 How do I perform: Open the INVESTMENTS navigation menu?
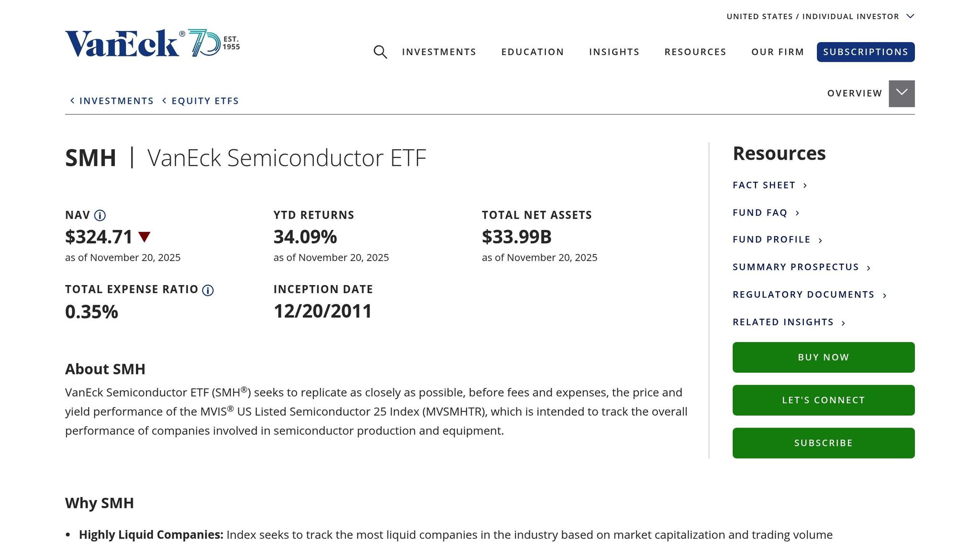click(x=439, y=52)
